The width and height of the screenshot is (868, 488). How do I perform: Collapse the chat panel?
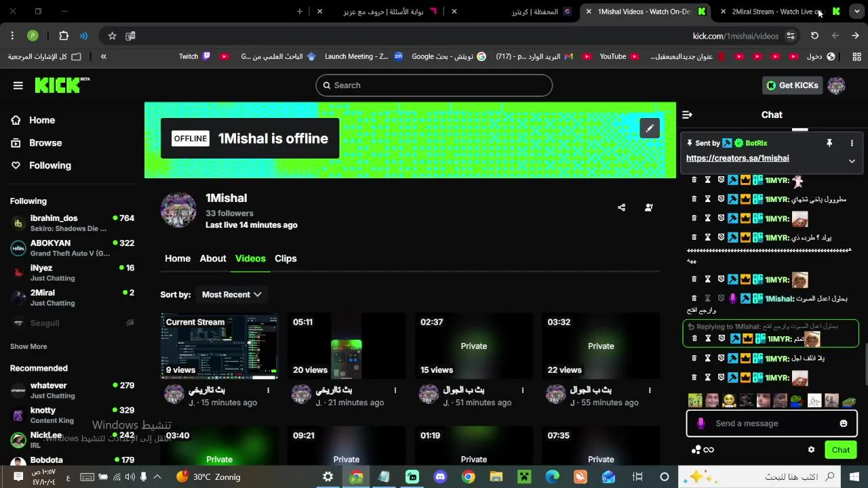point(687,115)
